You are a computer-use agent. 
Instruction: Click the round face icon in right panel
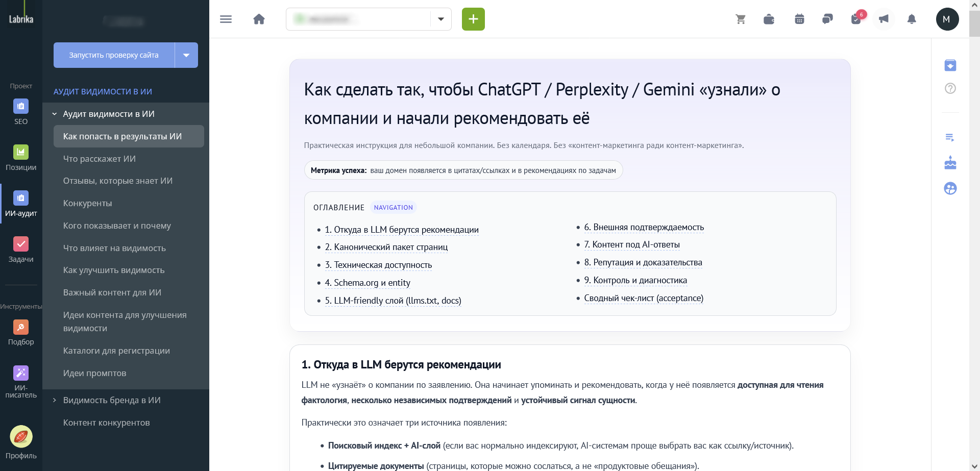coord(950,188)
